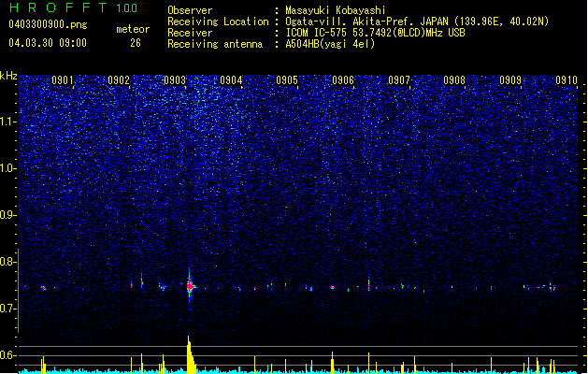
Task: Click the meteor label above the count
Action: (133, 29)
